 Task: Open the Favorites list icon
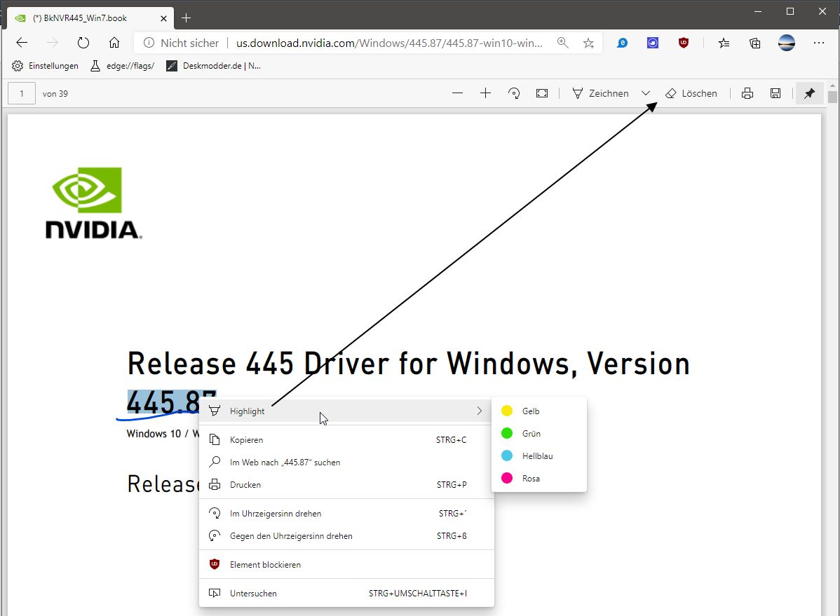coord(724,43)
